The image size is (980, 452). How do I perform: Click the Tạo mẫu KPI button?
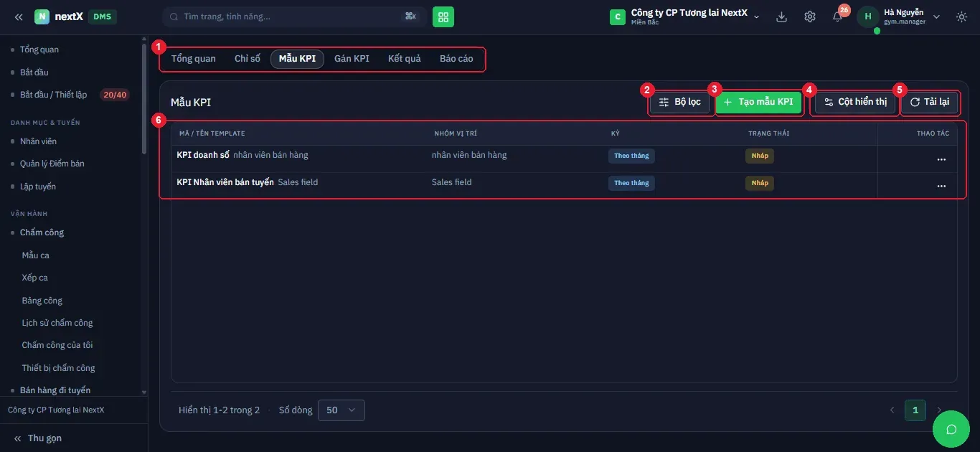tap(758, 102)
